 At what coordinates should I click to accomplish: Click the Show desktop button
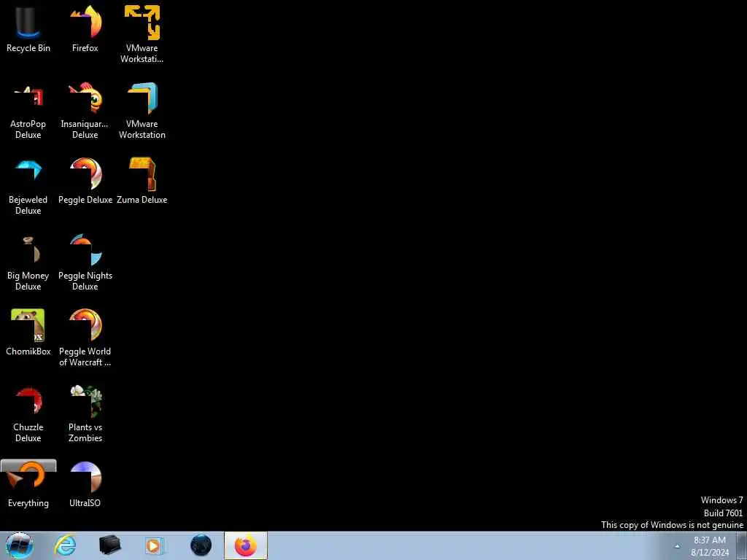[741, 545]
